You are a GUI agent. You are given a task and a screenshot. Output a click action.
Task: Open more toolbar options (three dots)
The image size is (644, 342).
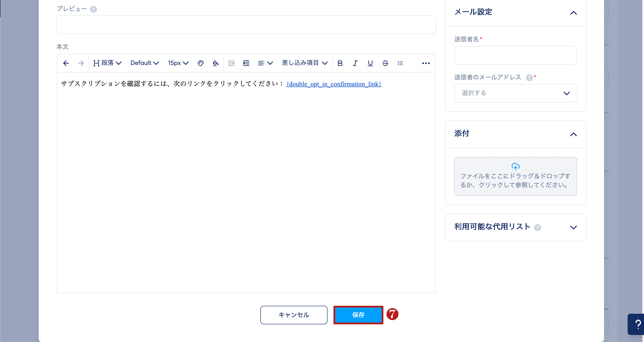tap(426, 63)
